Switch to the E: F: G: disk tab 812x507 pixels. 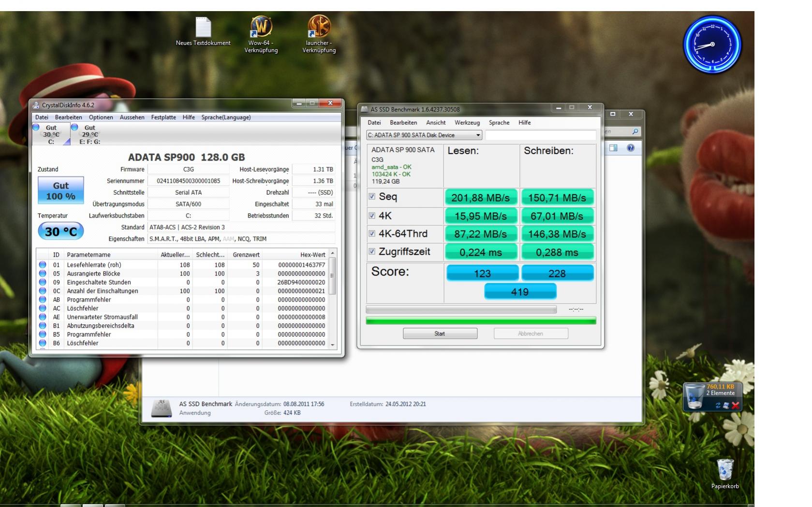pyautogui.click(x=90, y=134)
